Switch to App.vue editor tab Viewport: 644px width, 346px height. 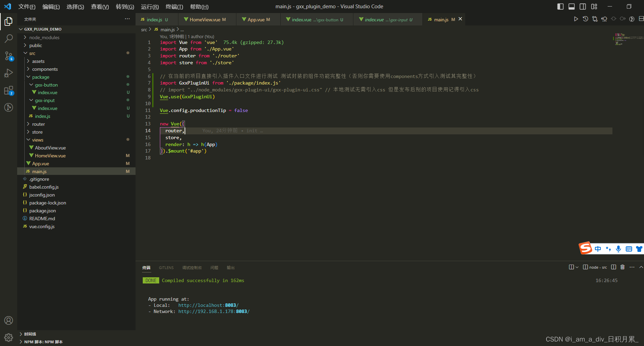click(x=258, y=20)
